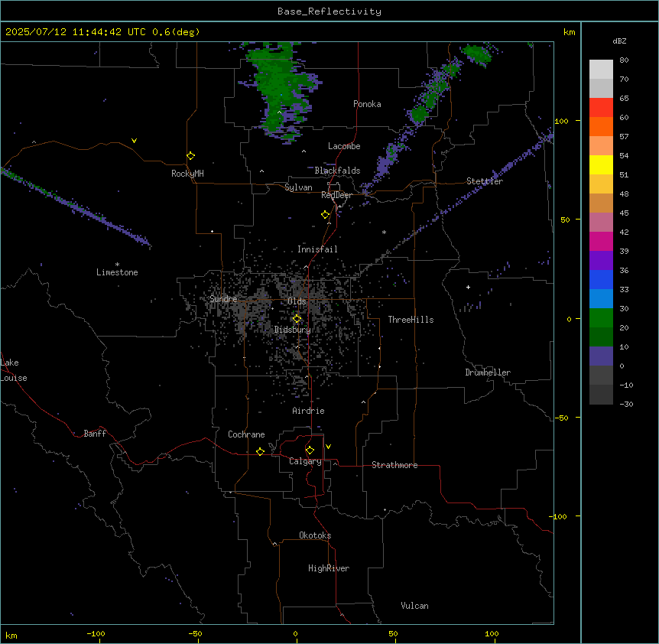Viewport: 659px width, 644px height.
Task: Select the Airdrie label
Action: tap(308, 411)
